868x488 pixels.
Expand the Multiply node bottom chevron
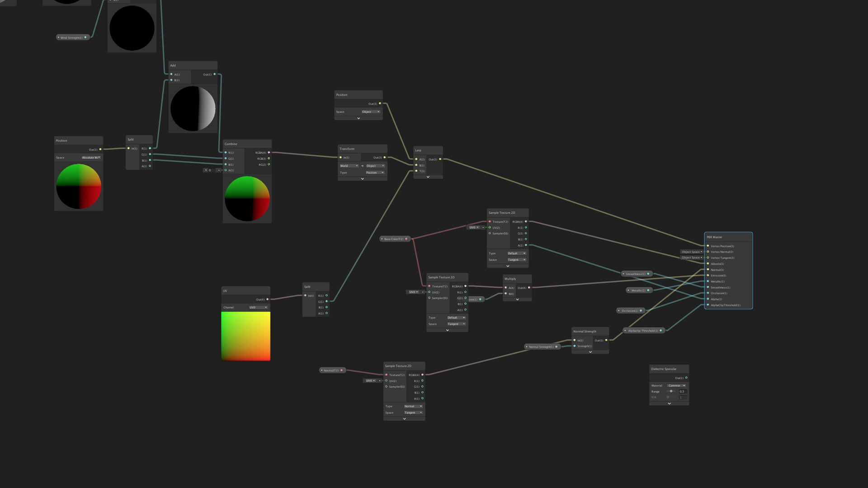click(x=517, y=300)
